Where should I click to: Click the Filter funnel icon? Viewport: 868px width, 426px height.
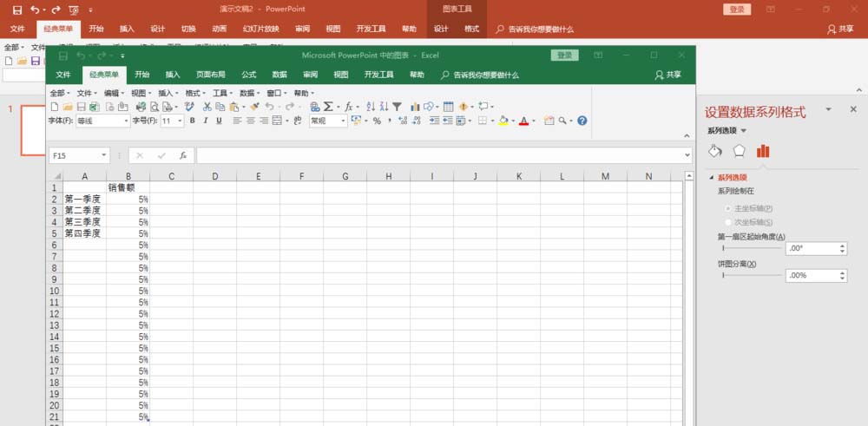click(x=397, y=107)
